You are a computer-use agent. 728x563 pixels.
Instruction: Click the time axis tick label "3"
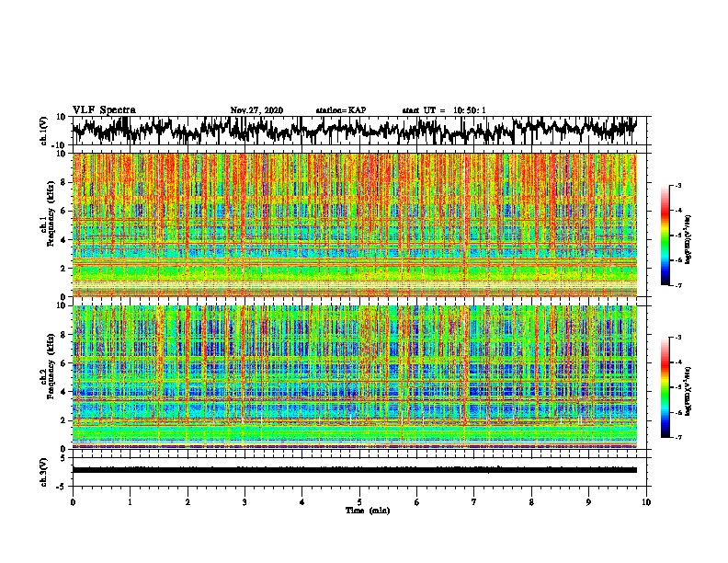coord(245,502)
